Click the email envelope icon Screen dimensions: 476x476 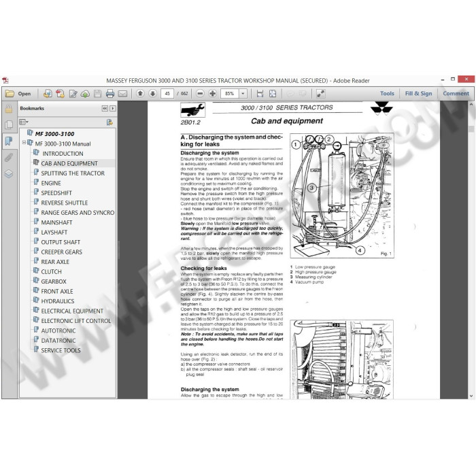[122, 94]
